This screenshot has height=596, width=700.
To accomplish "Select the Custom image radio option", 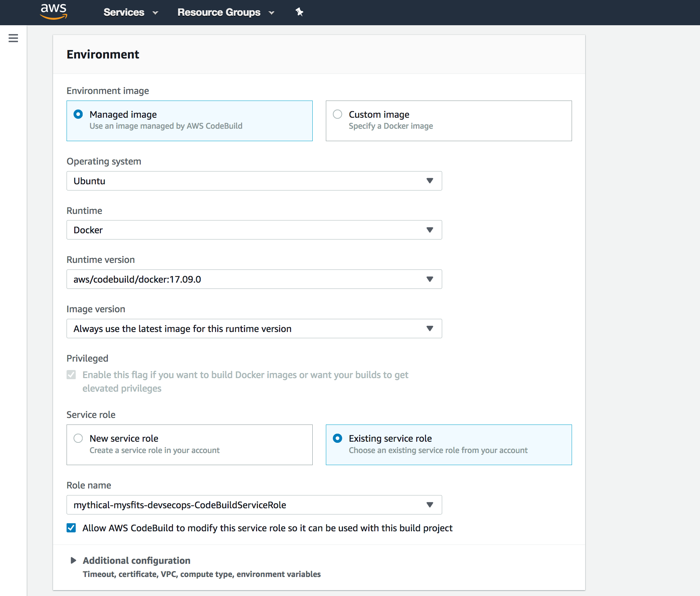I will (338, 114).
